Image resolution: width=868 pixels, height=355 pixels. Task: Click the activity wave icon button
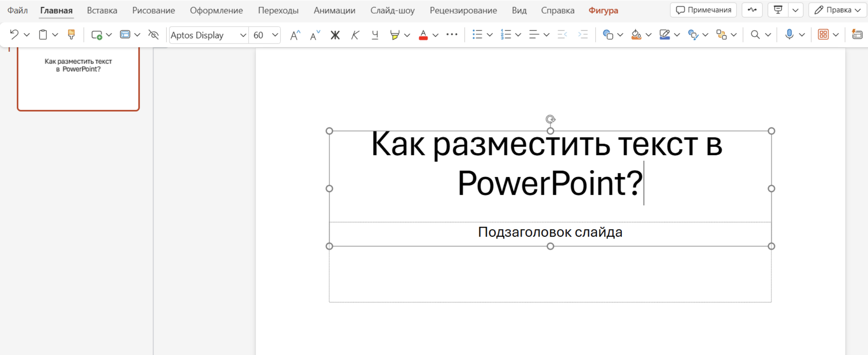(752, 10)
